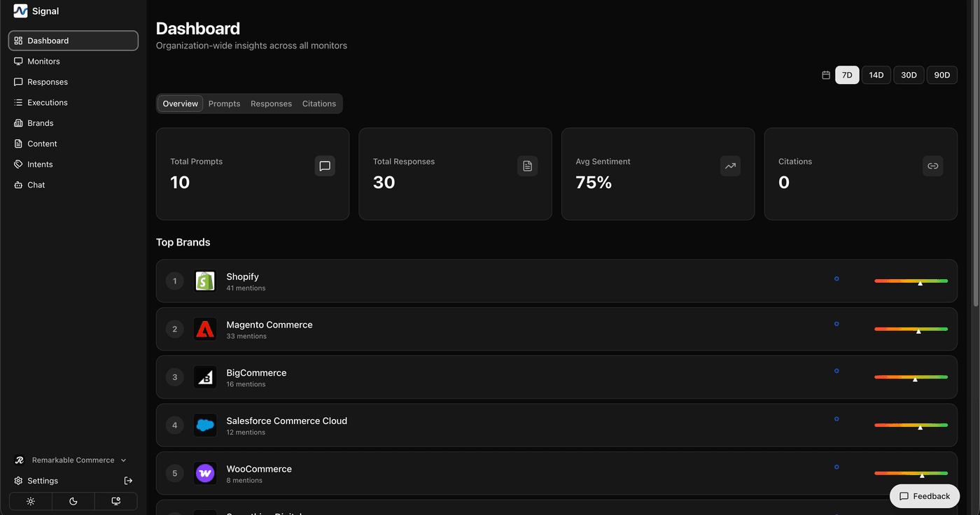Click the Citations link icon
This screenshot has height=515, width=980.
point(933,166)
